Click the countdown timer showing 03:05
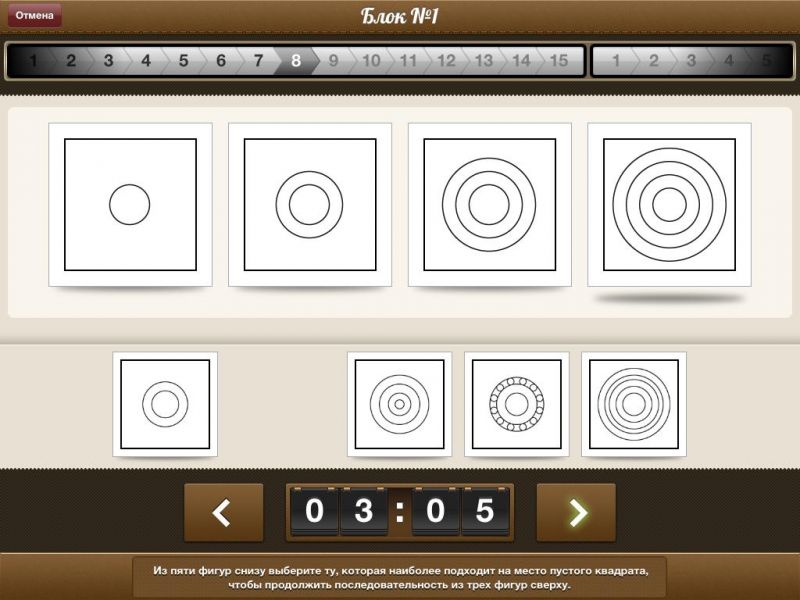The height and width of the screenshot is (600, 800). pyautogui.click(x=400, y=512)
